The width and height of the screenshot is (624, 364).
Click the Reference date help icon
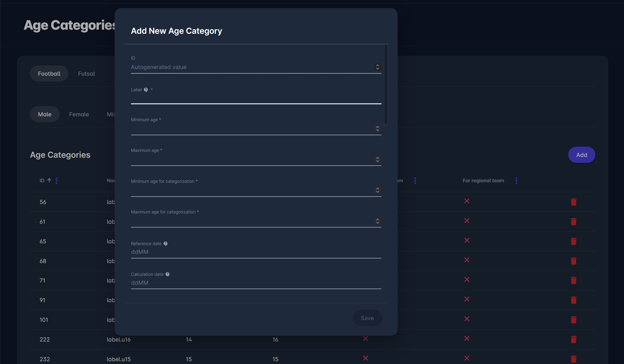tap(166, 244)
